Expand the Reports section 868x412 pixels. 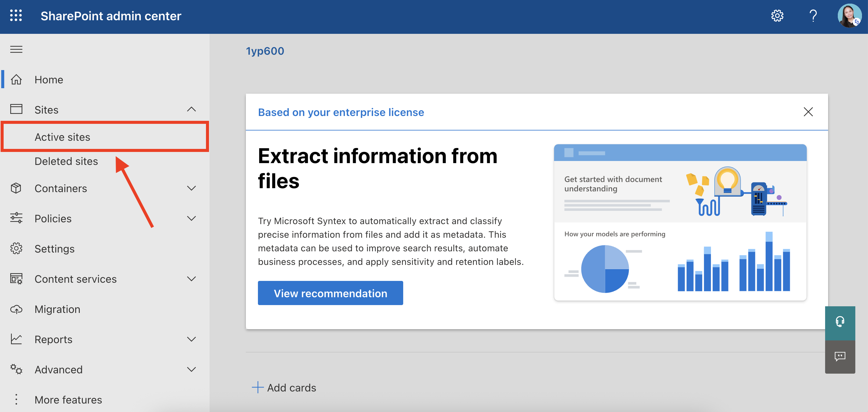[x=191, y=339]
